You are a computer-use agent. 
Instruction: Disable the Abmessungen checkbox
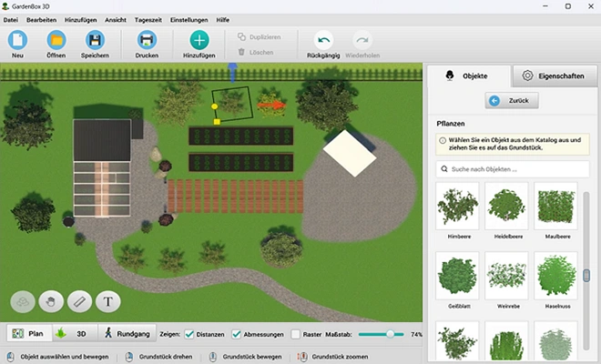[x=237, y=334]
